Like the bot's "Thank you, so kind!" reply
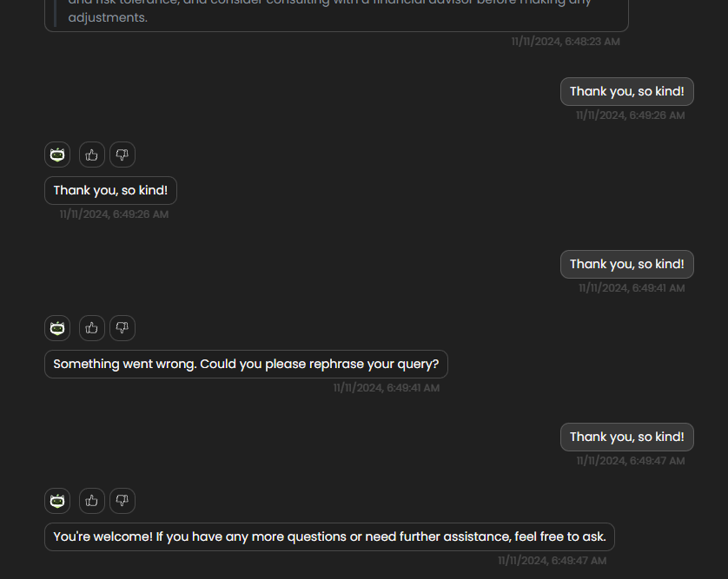The height and width of the screenshot is (579, 728). coord(92,155)
